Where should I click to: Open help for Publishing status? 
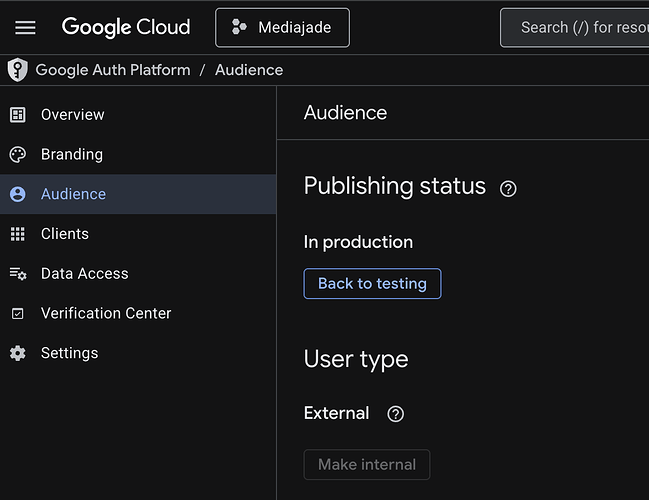click(508, 188)
